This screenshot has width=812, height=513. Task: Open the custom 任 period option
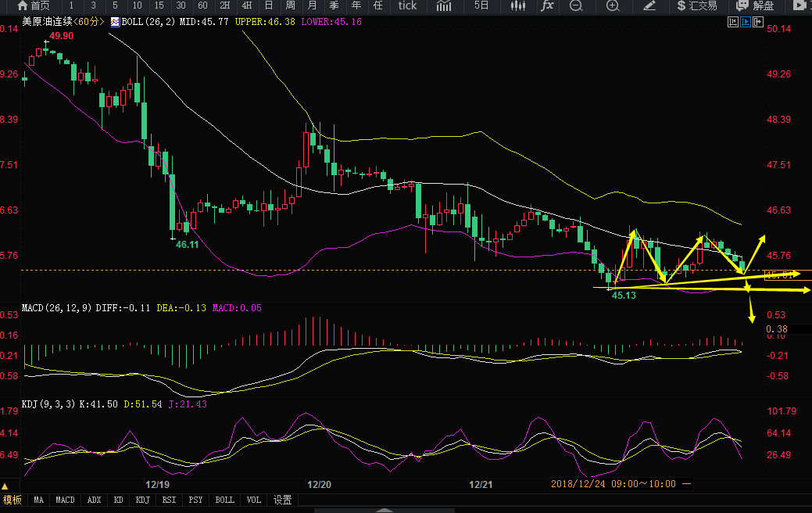(377, 5)
